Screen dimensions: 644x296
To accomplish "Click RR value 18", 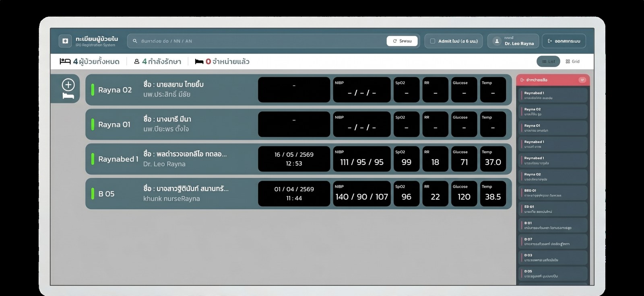I will pos(435,162).
